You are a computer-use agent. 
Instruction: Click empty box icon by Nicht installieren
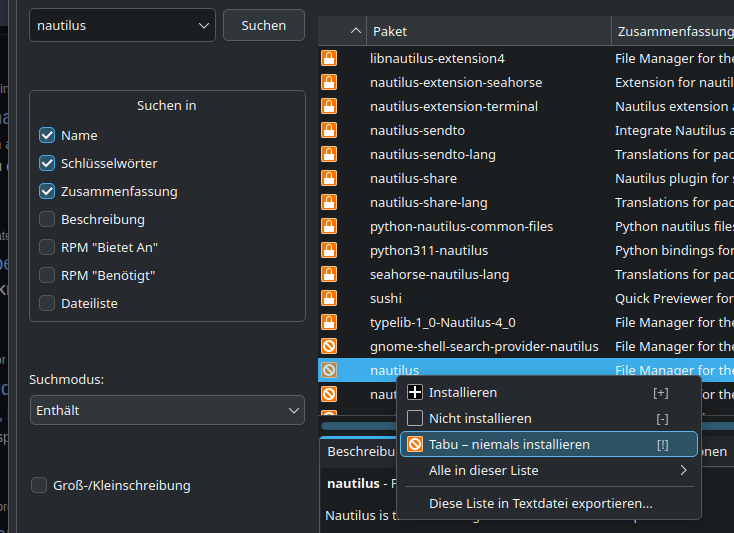(x=415, y=418)
